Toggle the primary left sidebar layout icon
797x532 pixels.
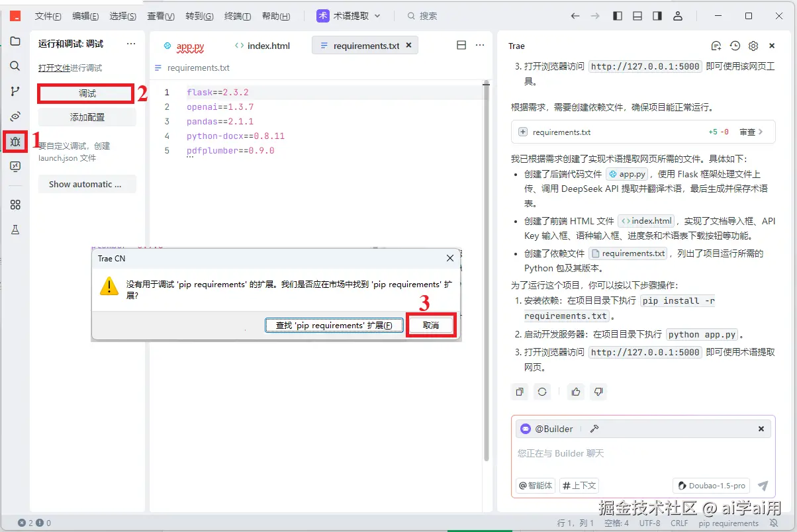[617, 16]
